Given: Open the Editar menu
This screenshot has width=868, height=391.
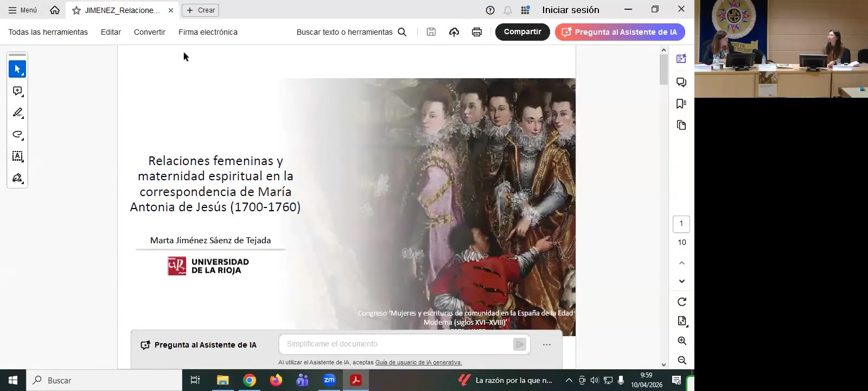Looking at the screenshot, I should click(111, 32).
